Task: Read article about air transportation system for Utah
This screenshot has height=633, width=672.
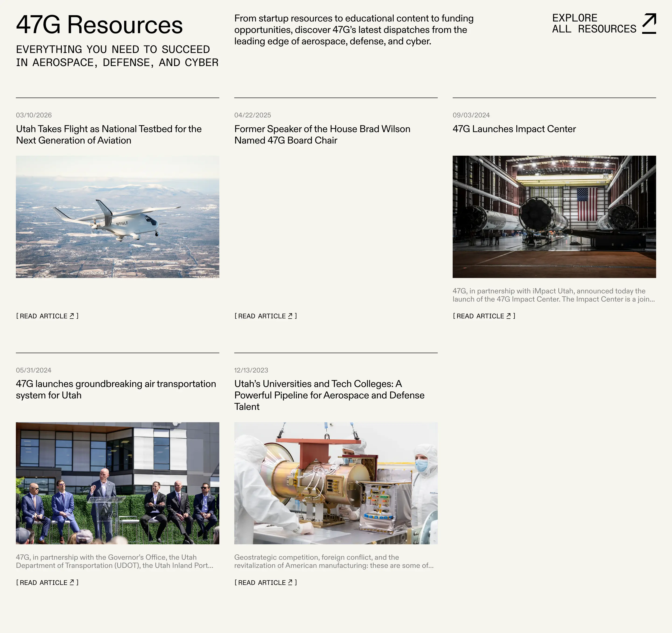Action: [47, 582]
